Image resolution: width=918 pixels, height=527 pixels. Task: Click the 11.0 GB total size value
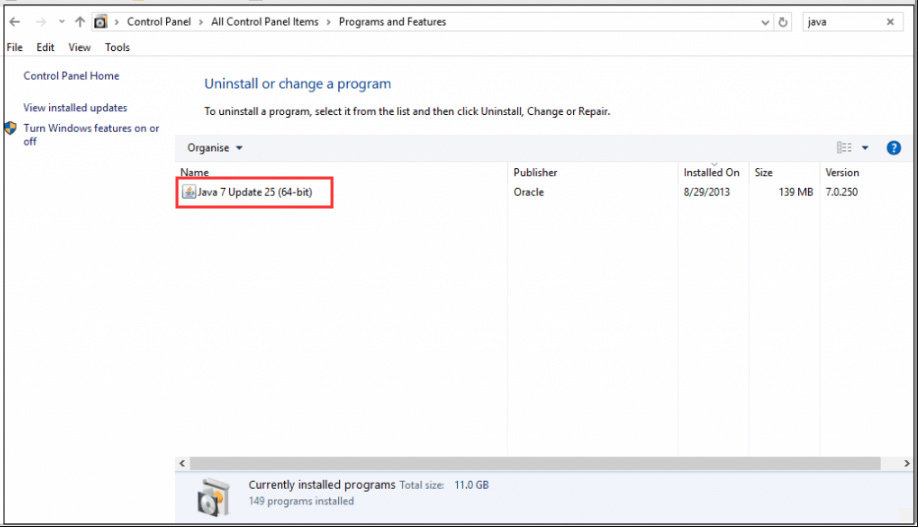pyautogui.click(x=471, y=485)
